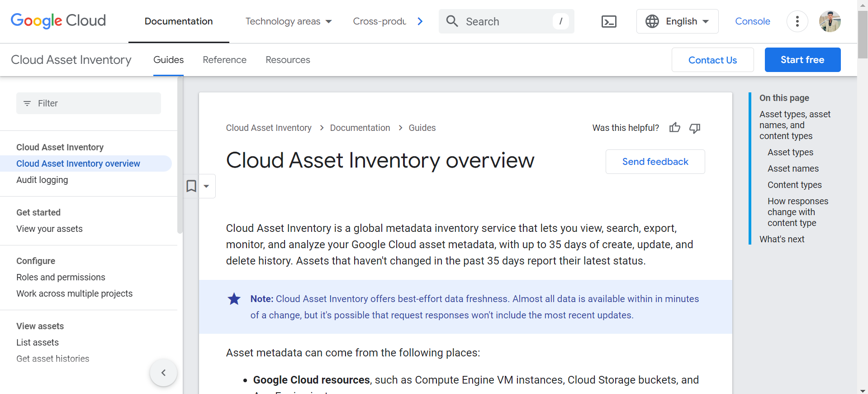Click the 'Was this helpful?' text
The width and height of the screenshot is (868, 394).
626,128
